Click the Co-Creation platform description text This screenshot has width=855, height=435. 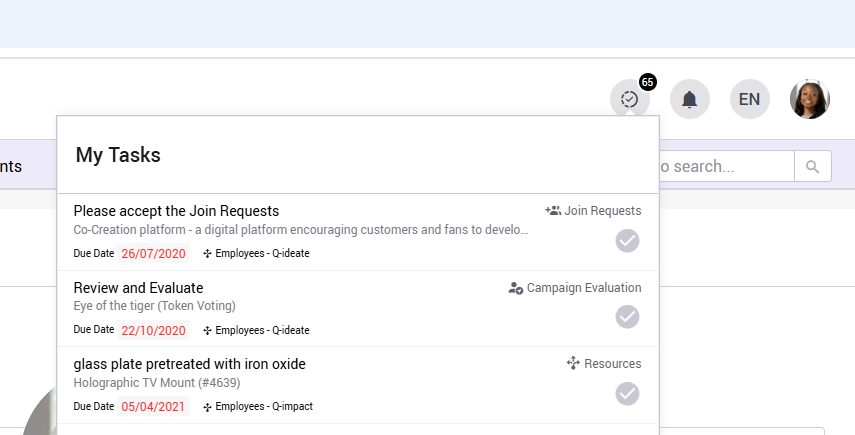point(301,229)
